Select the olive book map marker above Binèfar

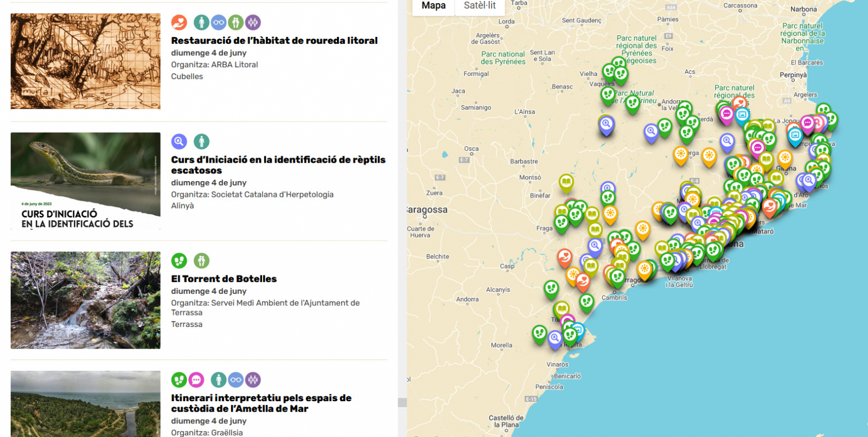tap(566, 182)
